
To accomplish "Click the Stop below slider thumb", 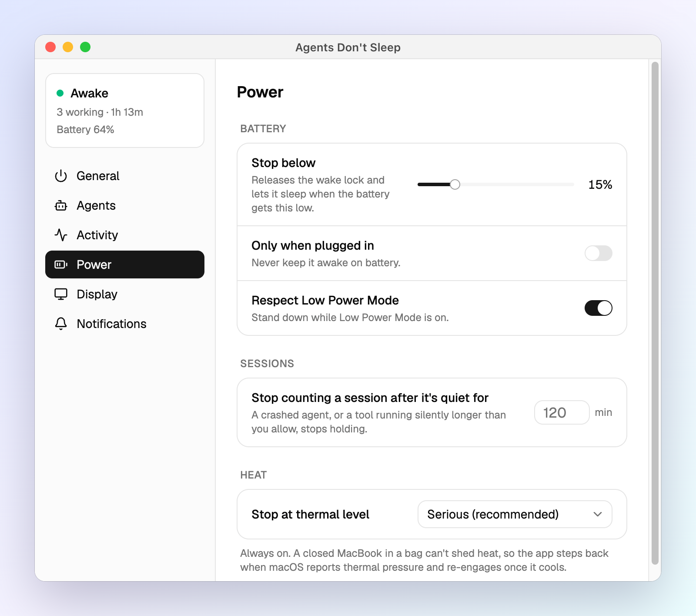I will tap(455, 184).
